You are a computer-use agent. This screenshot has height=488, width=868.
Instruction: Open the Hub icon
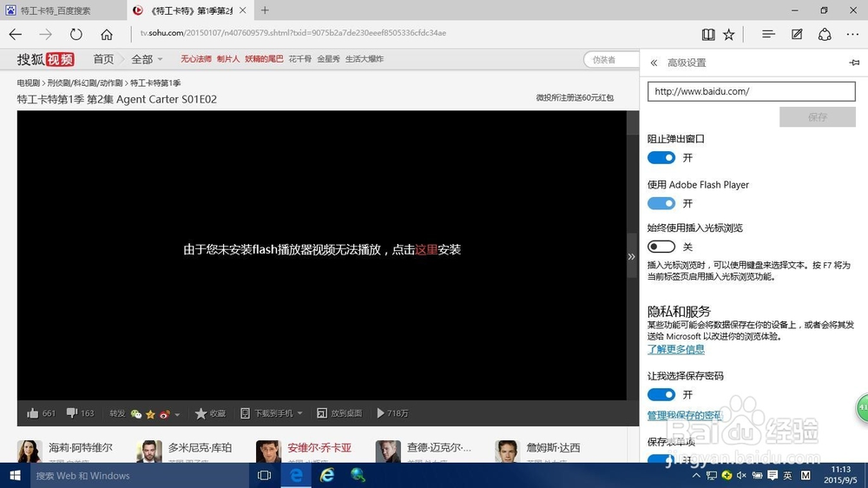pos(768,35)
